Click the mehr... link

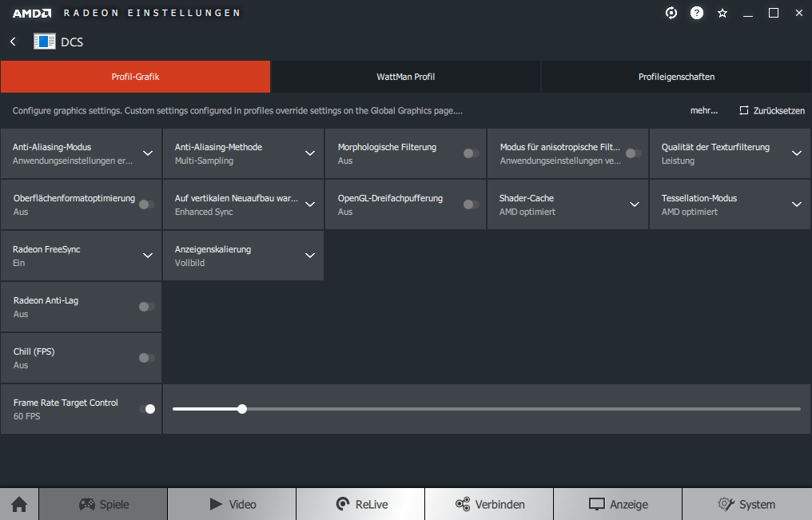point(704,110)
